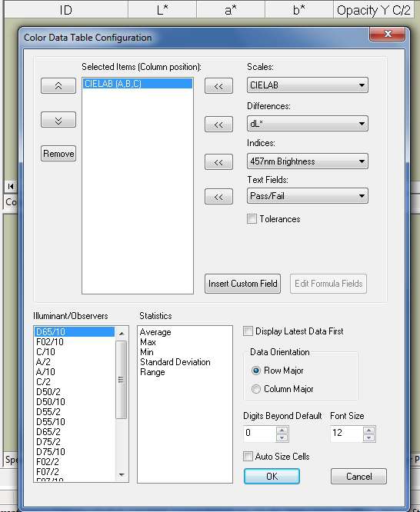Screen dimensions: 420x512
Task: Select F07/2 illuminant/observer
Action: (x=75, y=472)
